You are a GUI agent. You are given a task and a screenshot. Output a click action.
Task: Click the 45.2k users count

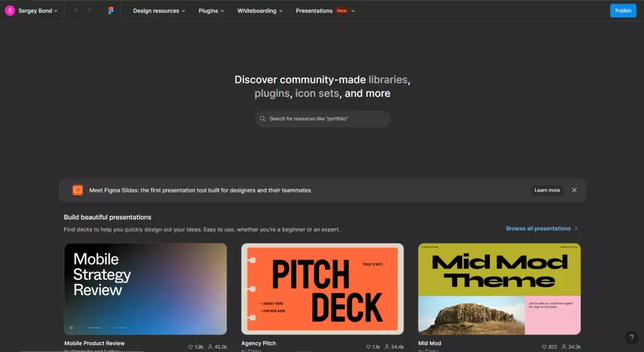pos(220,347)
